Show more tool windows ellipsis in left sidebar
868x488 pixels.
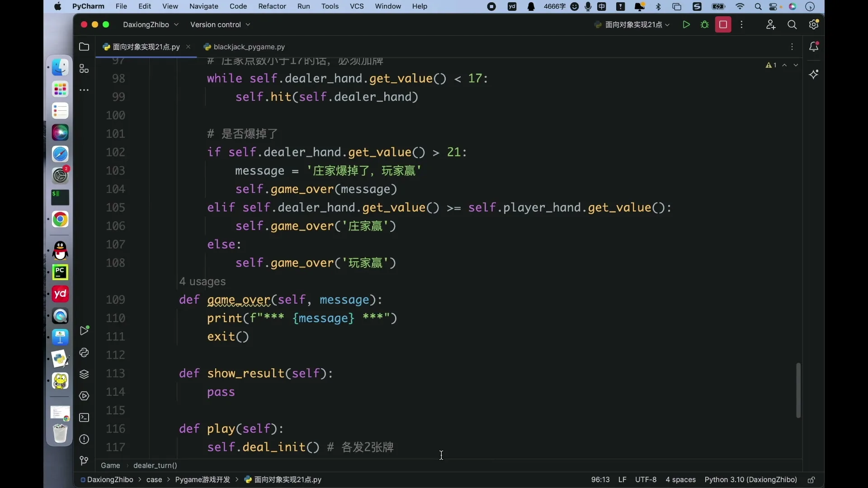pyautogui.click(x=84, y=90)
